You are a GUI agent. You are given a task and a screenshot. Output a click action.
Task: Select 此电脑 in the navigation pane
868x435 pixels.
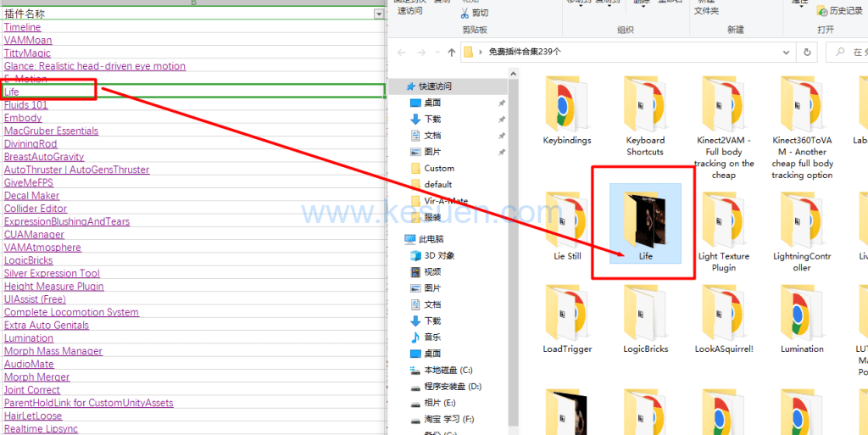pos(431,239)
